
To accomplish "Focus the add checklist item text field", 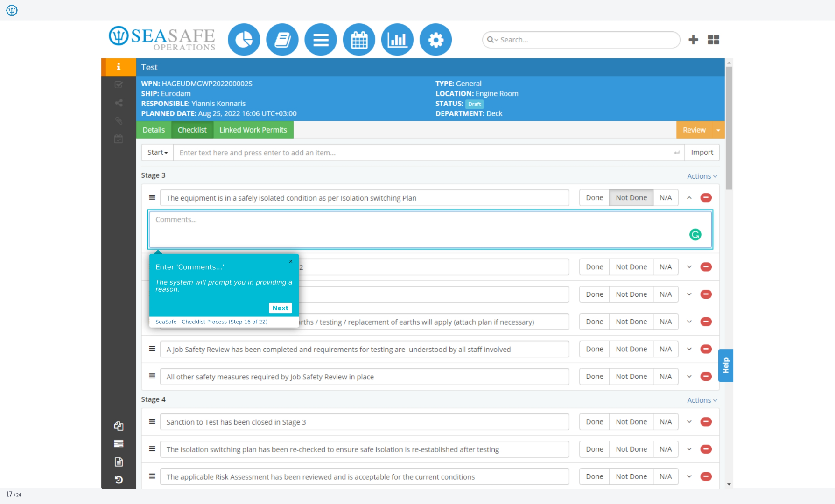I will [428, 153].
